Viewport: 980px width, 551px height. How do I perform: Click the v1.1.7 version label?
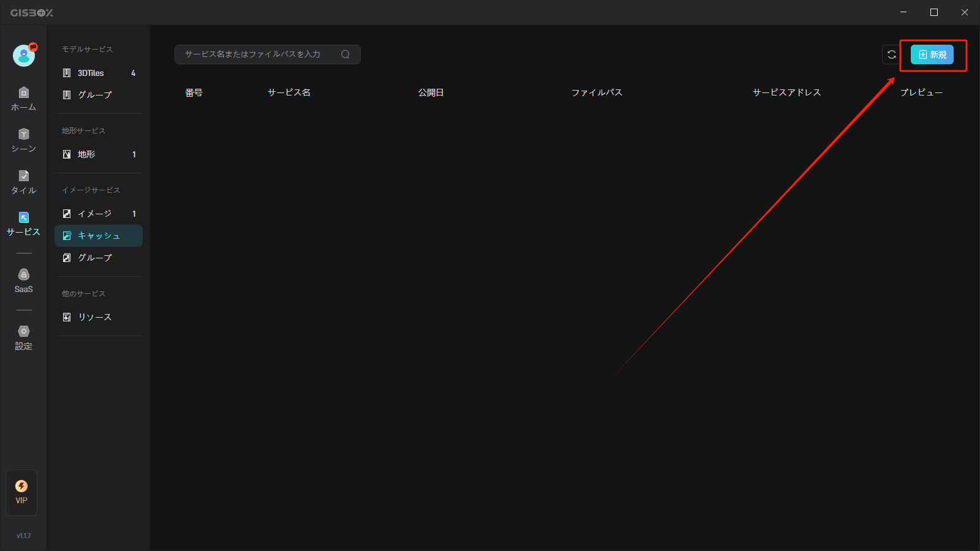pos(23,536)
